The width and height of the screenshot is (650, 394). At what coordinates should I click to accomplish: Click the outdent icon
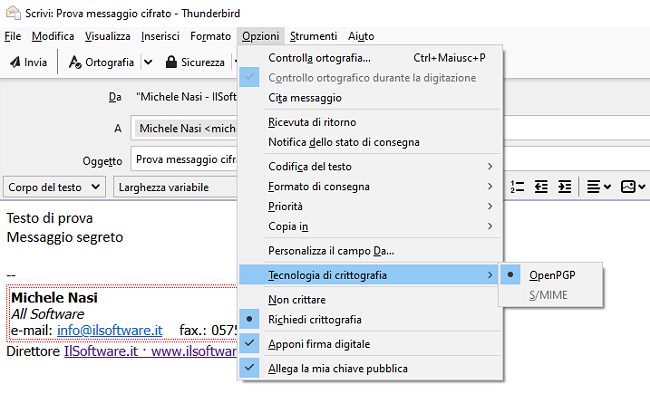541,187
